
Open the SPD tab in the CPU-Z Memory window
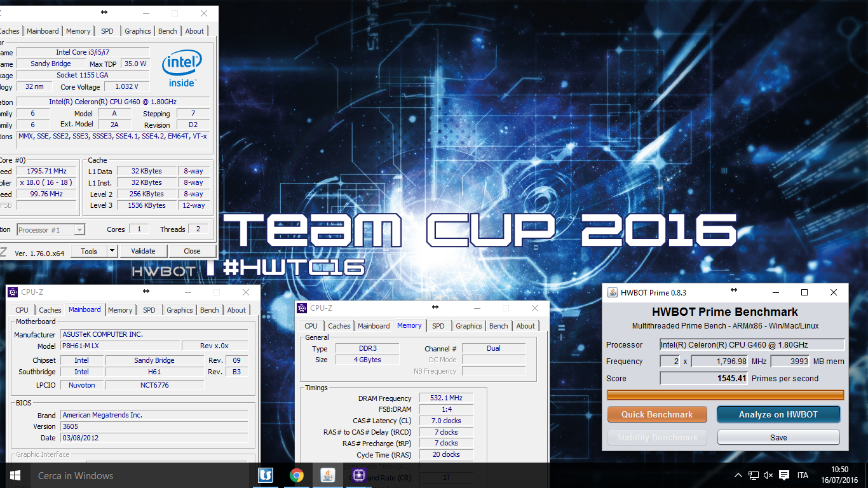(438, 326)
